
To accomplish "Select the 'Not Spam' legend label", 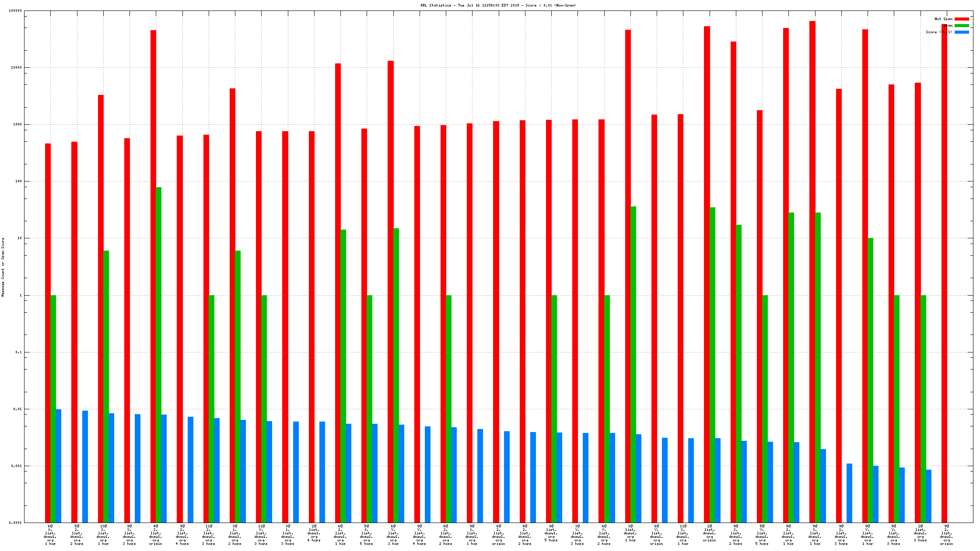I will [943, 19].
